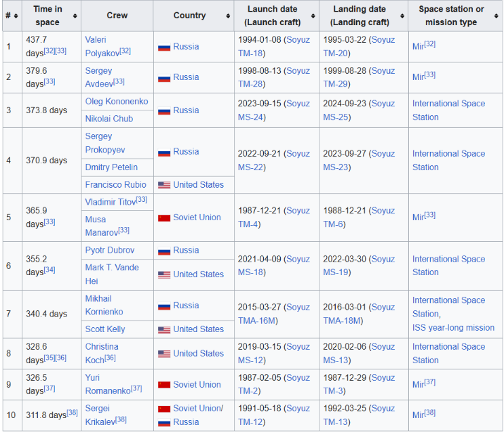
Task: Sort by Landing date column arrows
Action: [402, 16]
